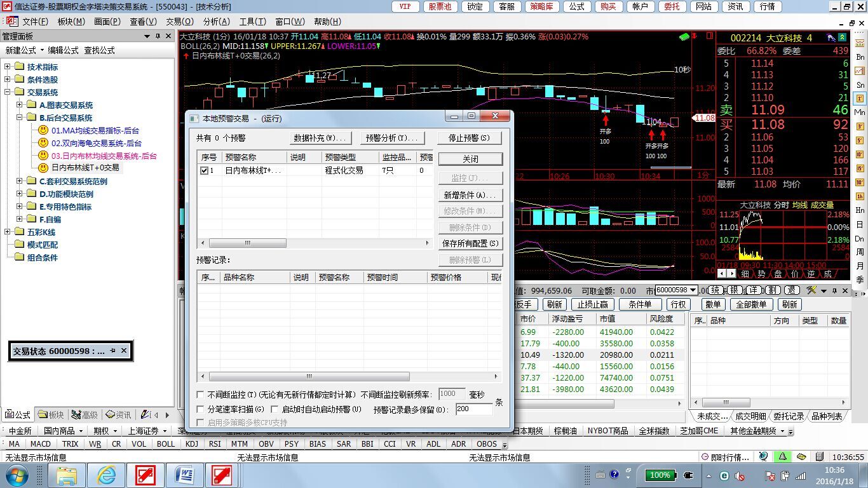The image size is (868, 488).
Task: Uncheck the 日内布林线T+ alert row checkbox
Action: 204,170
